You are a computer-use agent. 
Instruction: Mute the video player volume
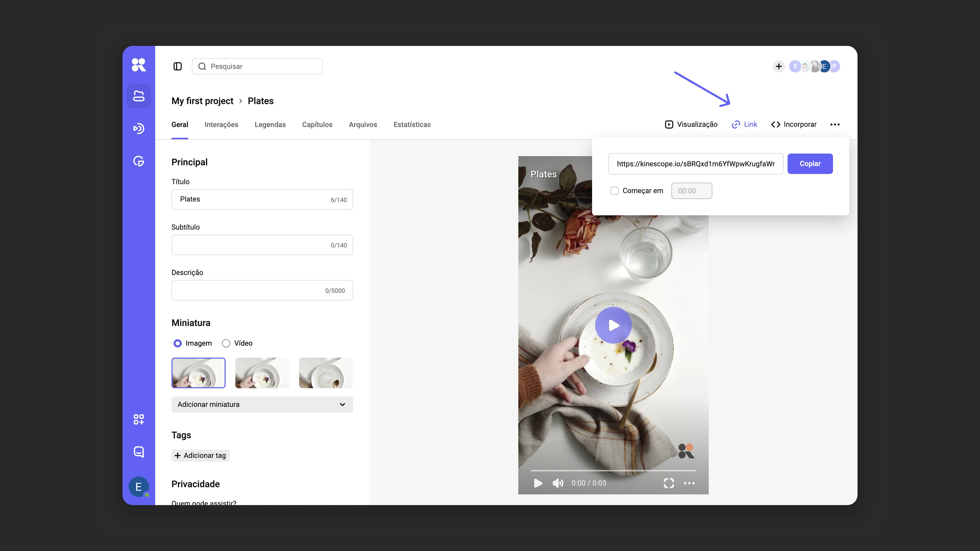558,483
